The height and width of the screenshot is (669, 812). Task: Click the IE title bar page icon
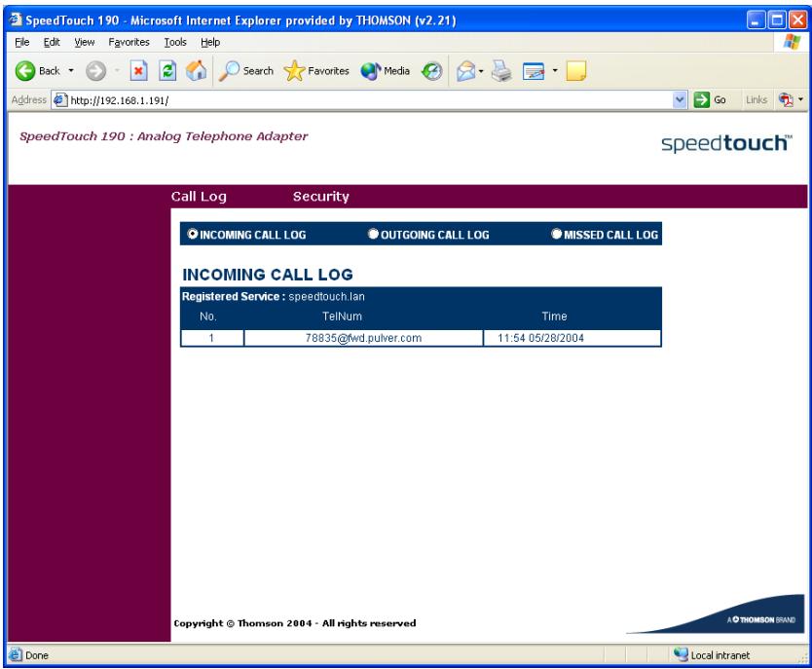point(16,19)
